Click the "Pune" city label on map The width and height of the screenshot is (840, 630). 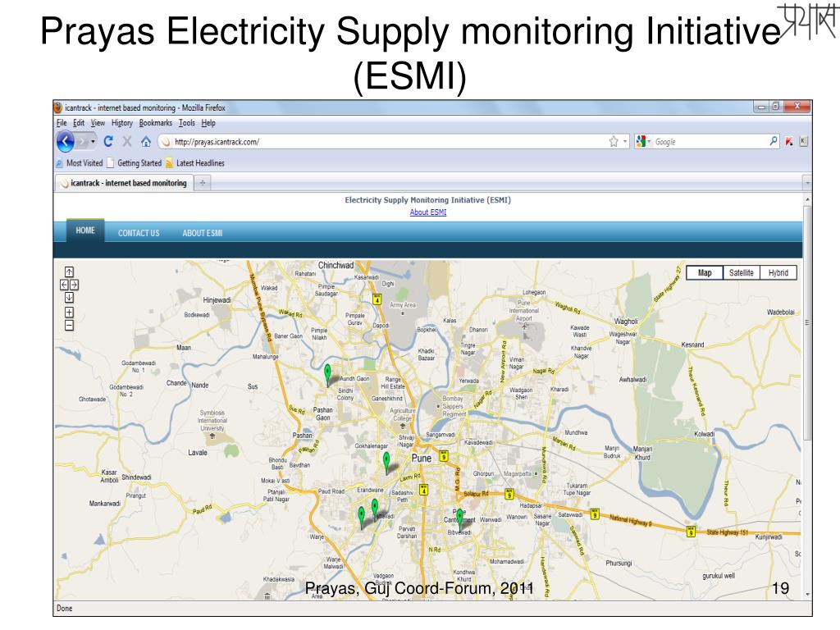421,458
